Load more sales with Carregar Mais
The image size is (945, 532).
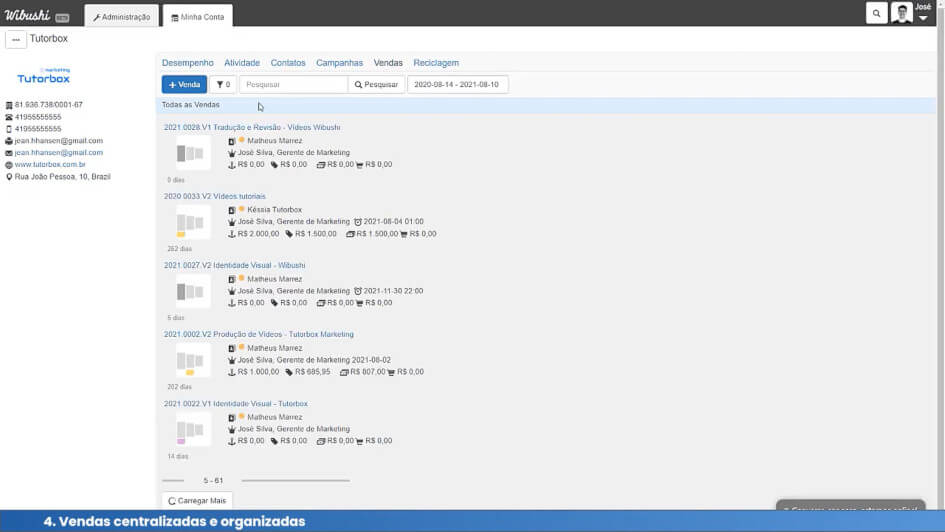[197, 501]
